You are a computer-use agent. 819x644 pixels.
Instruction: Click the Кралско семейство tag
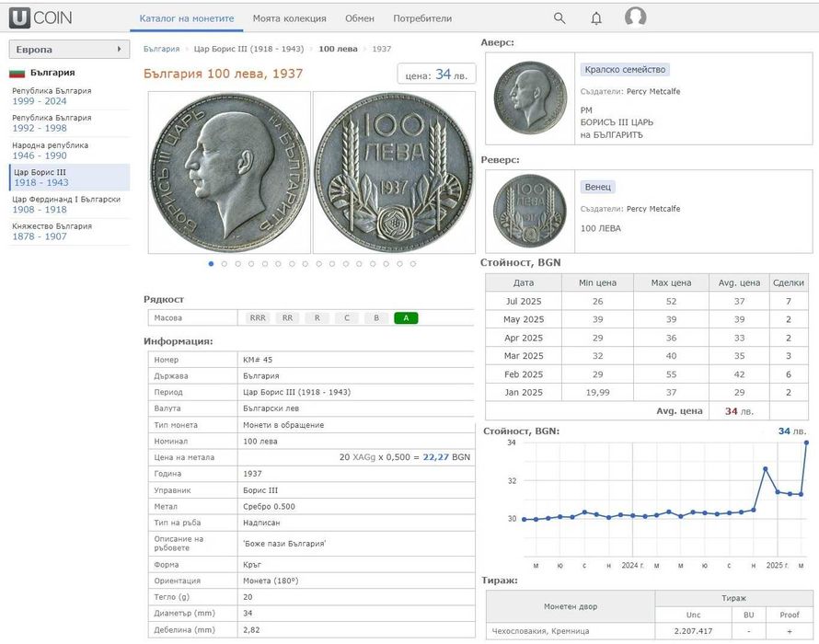tap(625, 70)
